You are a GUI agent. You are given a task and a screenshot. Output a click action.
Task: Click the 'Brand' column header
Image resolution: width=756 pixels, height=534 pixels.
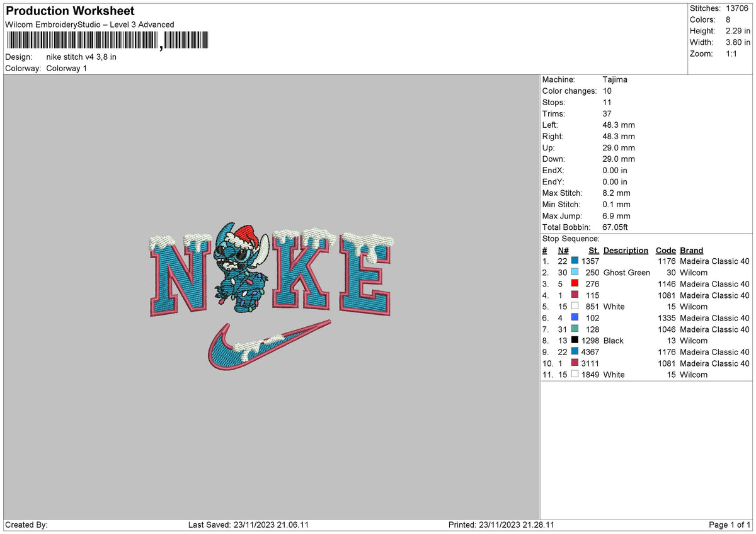click(x=692, y=250)
